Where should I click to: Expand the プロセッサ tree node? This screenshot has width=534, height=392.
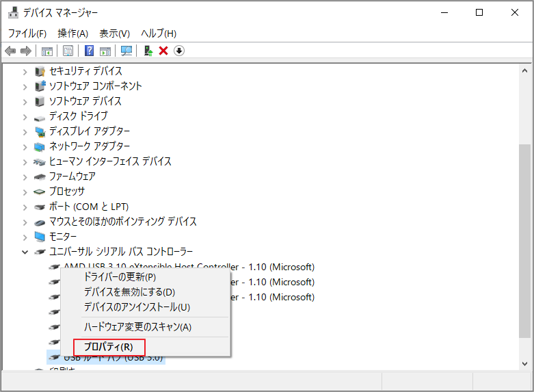tap(25, 192)
